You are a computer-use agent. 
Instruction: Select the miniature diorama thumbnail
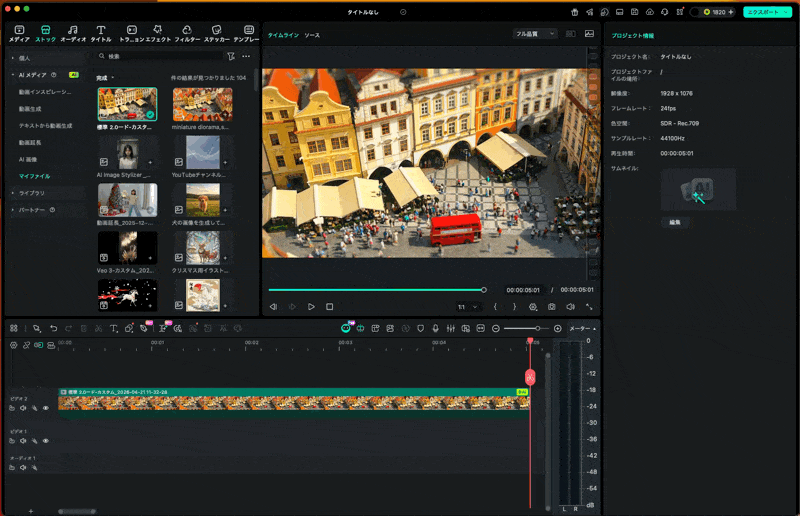point(203,104)
